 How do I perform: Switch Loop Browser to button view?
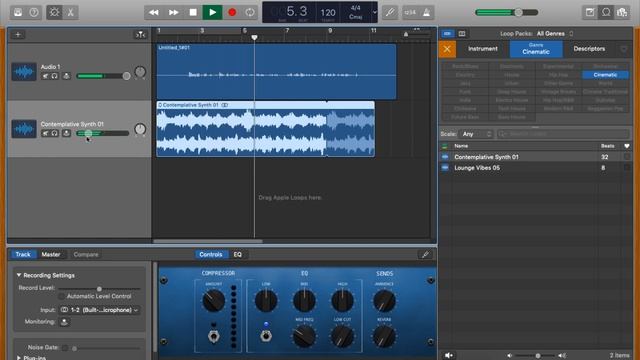(x=448, y=33)
